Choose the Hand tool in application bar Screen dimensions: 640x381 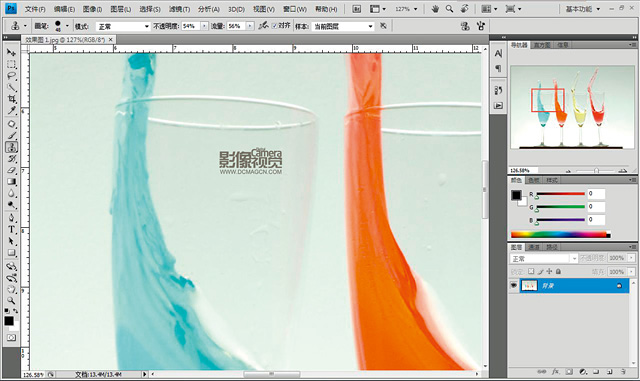[435, 9]
